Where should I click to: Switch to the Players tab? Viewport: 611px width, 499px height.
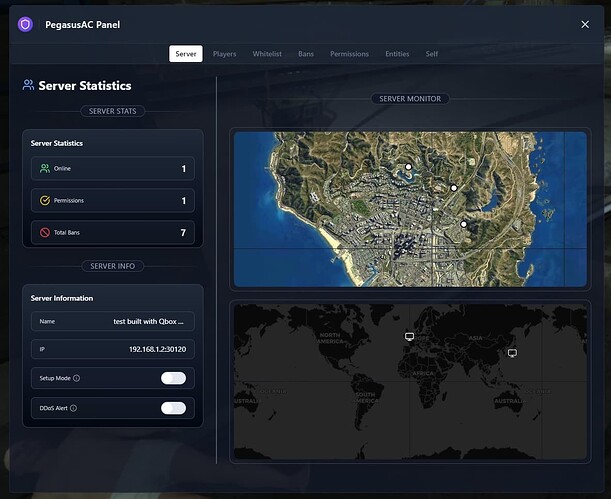coord(224,54)
